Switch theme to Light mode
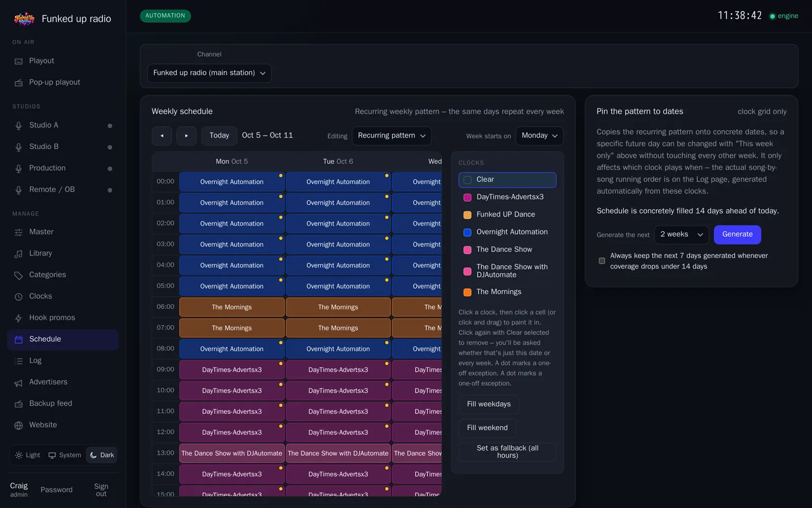Screen dimensions: 812x508 [28, 455]
